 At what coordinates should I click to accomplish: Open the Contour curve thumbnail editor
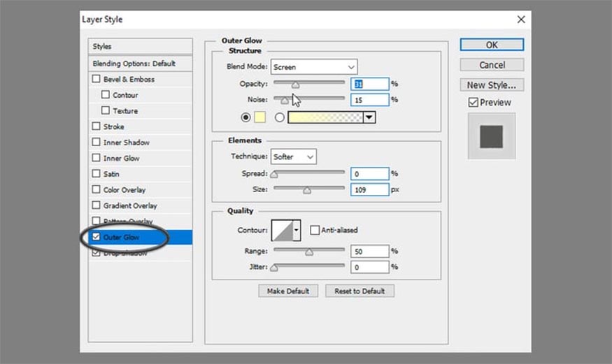pyautogui.click(x=282, y=231)
